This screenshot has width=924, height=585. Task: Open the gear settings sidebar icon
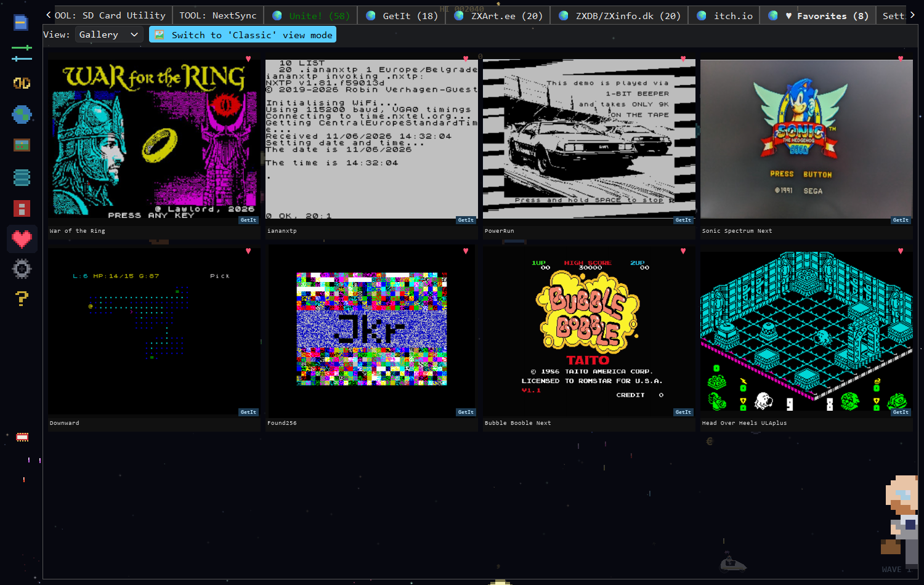22,268
